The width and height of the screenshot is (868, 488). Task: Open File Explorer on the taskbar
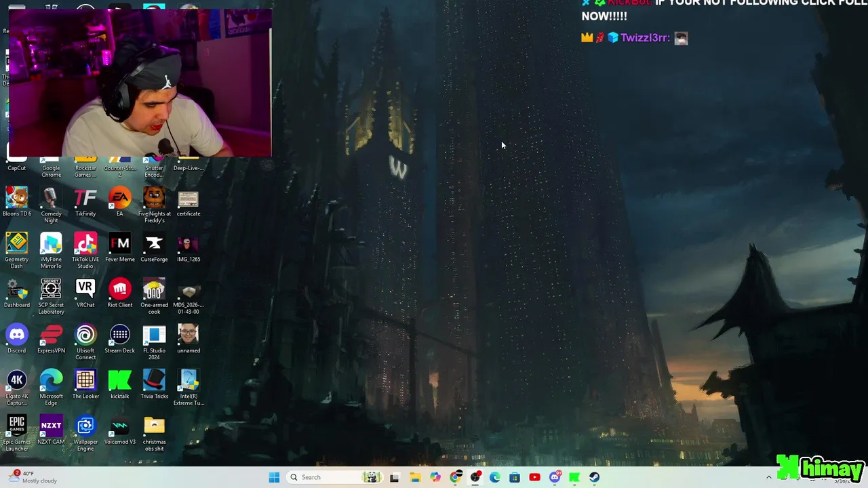[415, 477]
